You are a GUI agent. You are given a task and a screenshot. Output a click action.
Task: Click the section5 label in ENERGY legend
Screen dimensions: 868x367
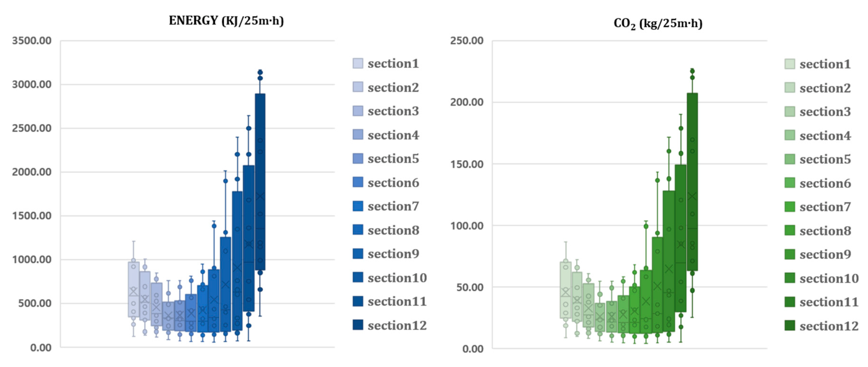[393, 159]
